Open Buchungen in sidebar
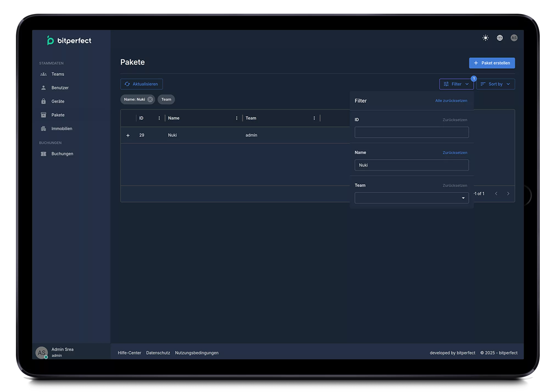 tap(62, 154)
